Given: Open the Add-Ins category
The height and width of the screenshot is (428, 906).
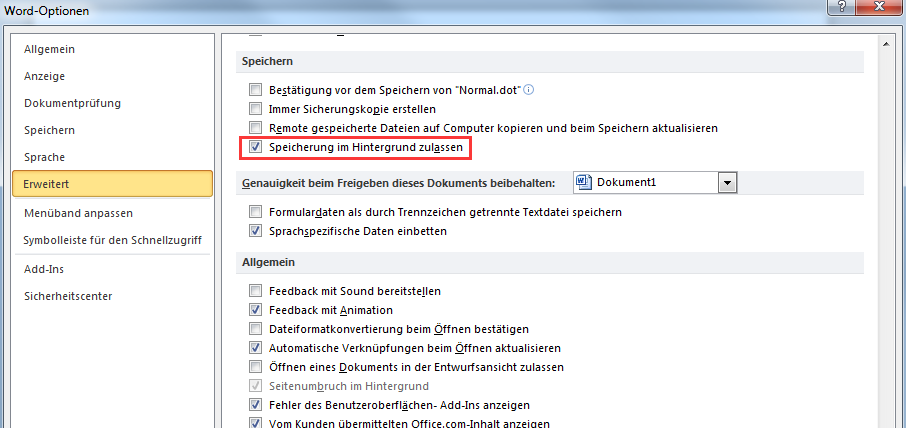Looking at the screenshot, I should 44,269.
